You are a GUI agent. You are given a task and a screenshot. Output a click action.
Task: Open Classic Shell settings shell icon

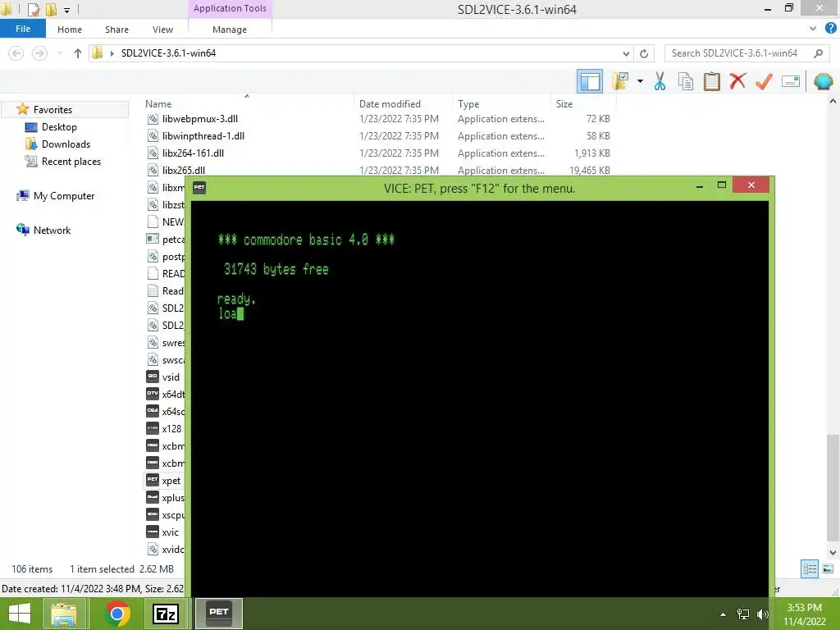click(823, 81)
